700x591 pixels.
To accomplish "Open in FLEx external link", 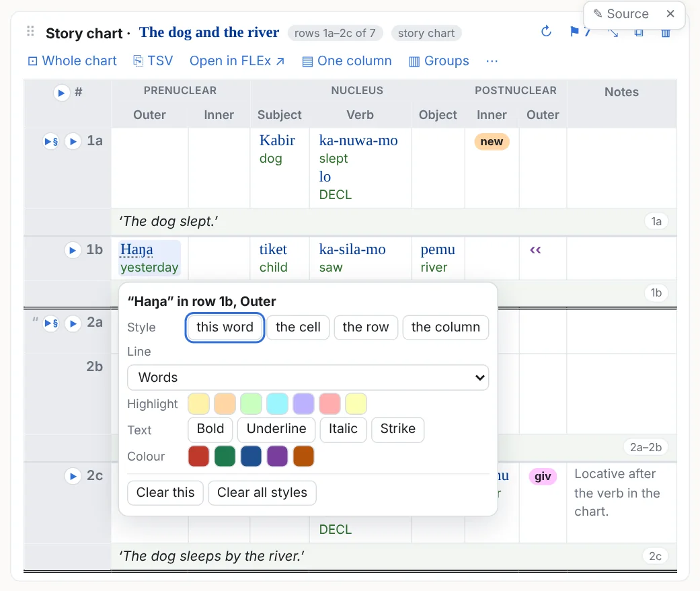I will (x=237, y=61).
